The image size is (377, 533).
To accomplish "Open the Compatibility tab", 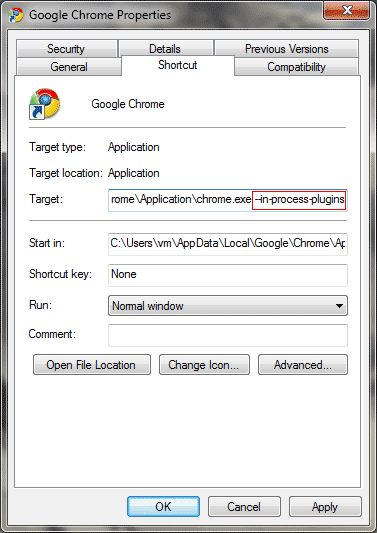I will (x=296, y=67).
